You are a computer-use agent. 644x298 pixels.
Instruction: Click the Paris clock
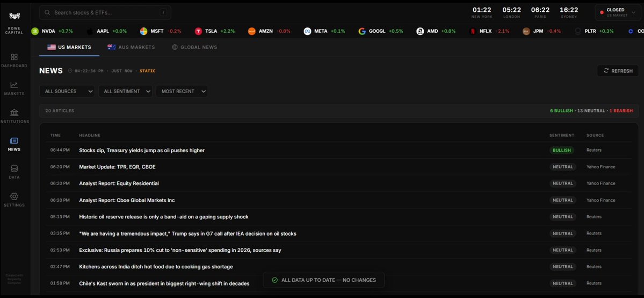click(x=540, y=12)
